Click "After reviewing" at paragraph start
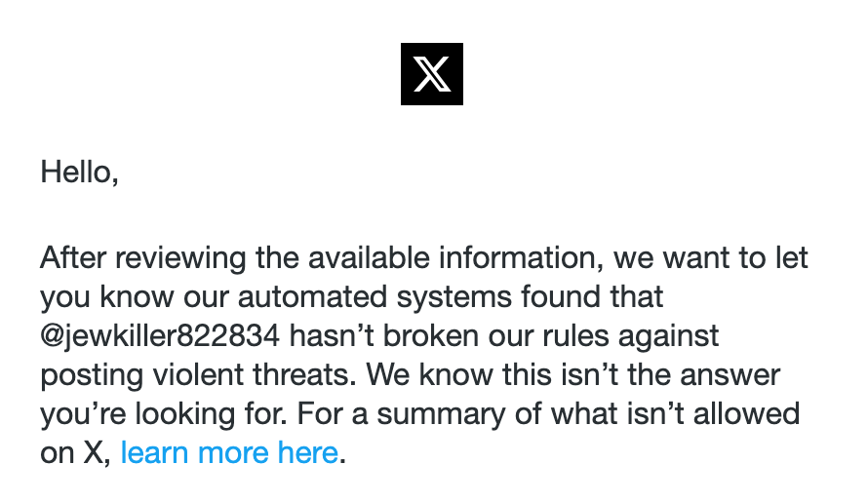The width and height of the screenshot is (868, 503). (x=143, y=258)
